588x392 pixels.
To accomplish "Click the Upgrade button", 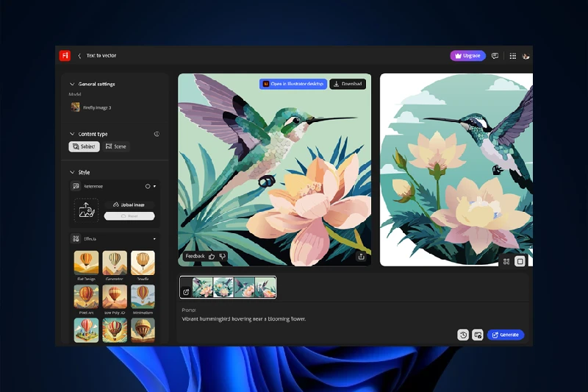I will pyautogui.click(x=467, y=56).
